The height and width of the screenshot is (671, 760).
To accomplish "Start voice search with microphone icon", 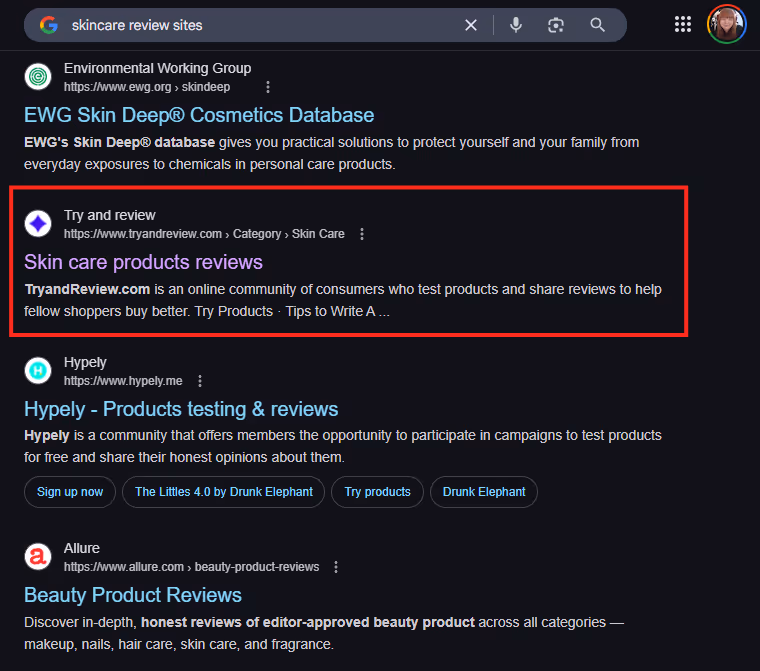I will [x=516, y=25].
